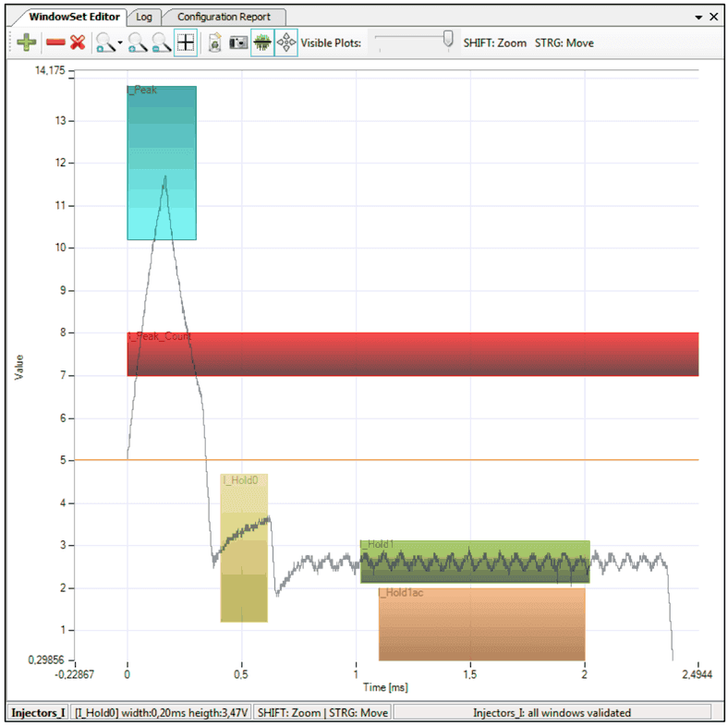Switch to the WindowSet Editor tab

tap(74, 17)
